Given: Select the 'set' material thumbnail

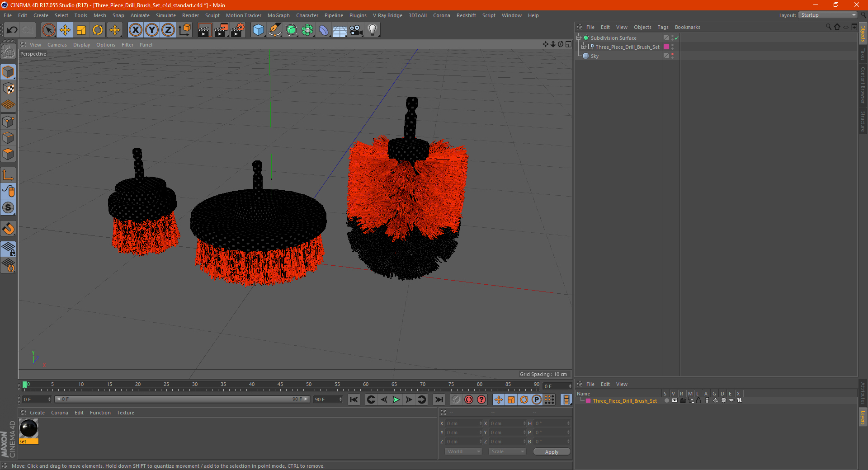Looking at the screenshot, I should [28, 428].
